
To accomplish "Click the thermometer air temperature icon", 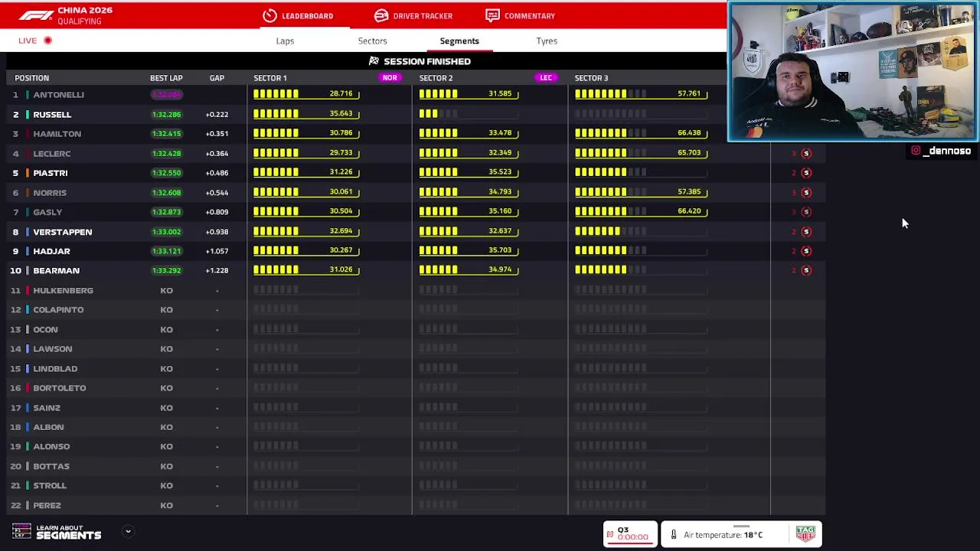I will [673, 535].
